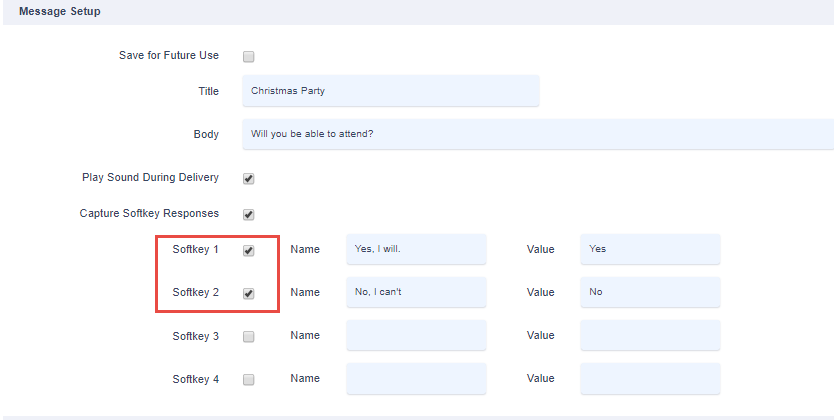This screenshot has width=834, height=420.
Task: Enable the Softkey 4 checkbox
Action: pos(248,380)
